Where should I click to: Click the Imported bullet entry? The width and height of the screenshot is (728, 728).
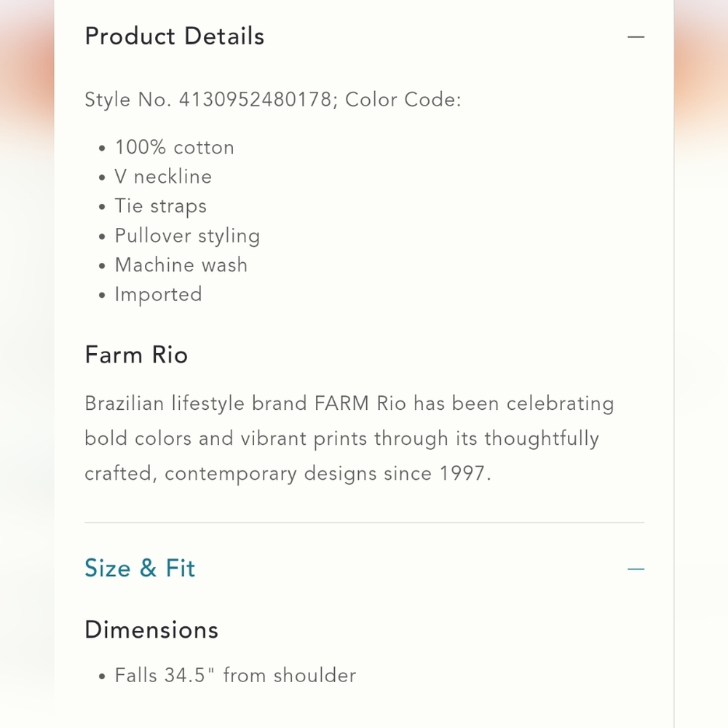pyautogui.click(x=158, y=294)
